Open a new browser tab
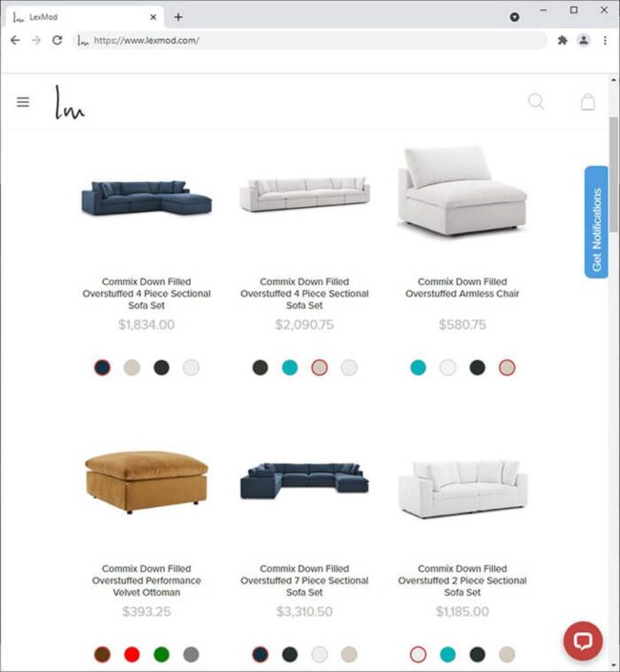Viewport: 620px width, 672px height. tap(178, 17)
